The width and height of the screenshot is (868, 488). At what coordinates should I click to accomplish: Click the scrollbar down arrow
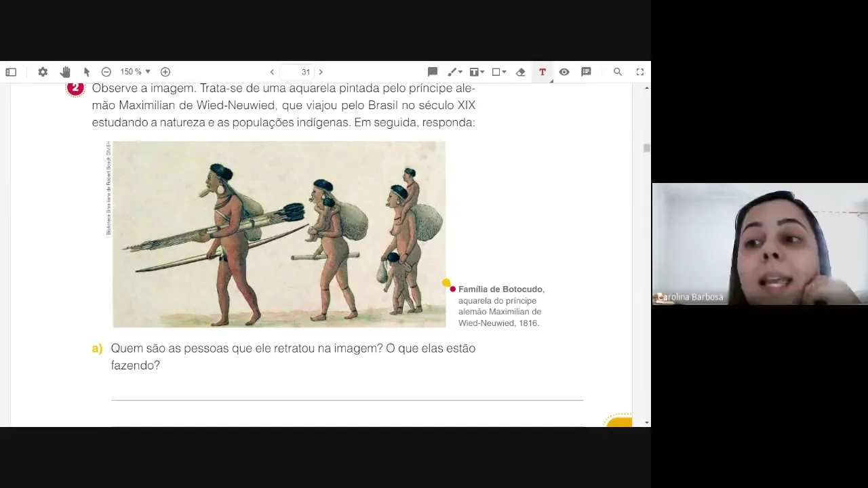(x=647, y=422)
